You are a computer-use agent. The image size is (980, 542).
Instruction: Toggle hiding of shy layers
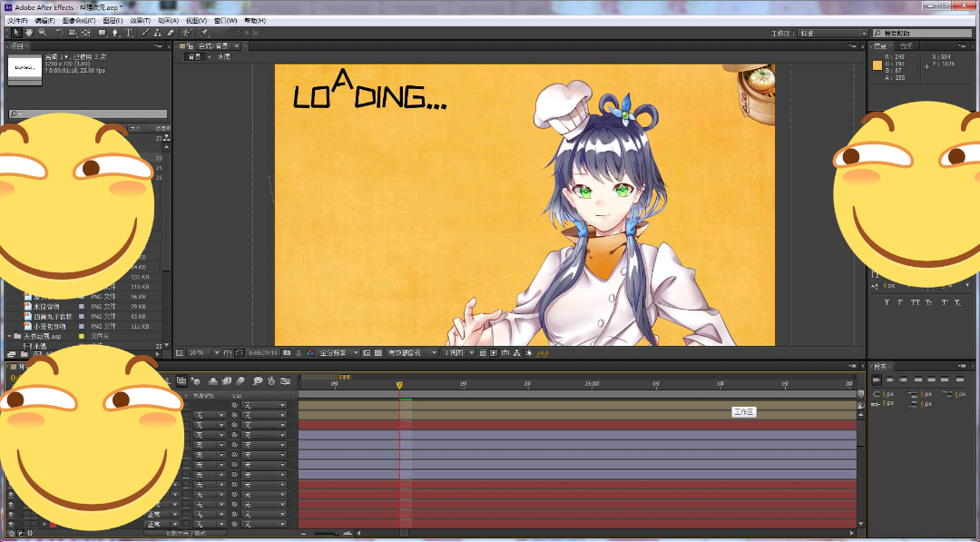click(212, 380)
